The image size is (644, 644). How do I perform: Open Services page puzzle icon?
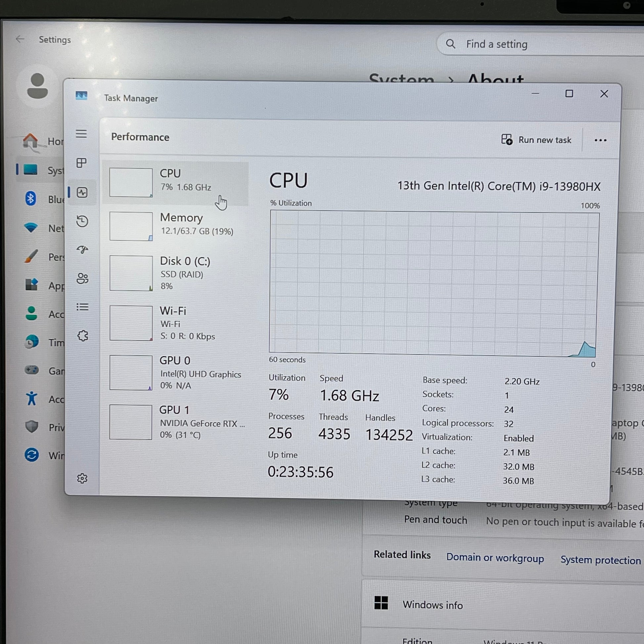click(83, 336)
